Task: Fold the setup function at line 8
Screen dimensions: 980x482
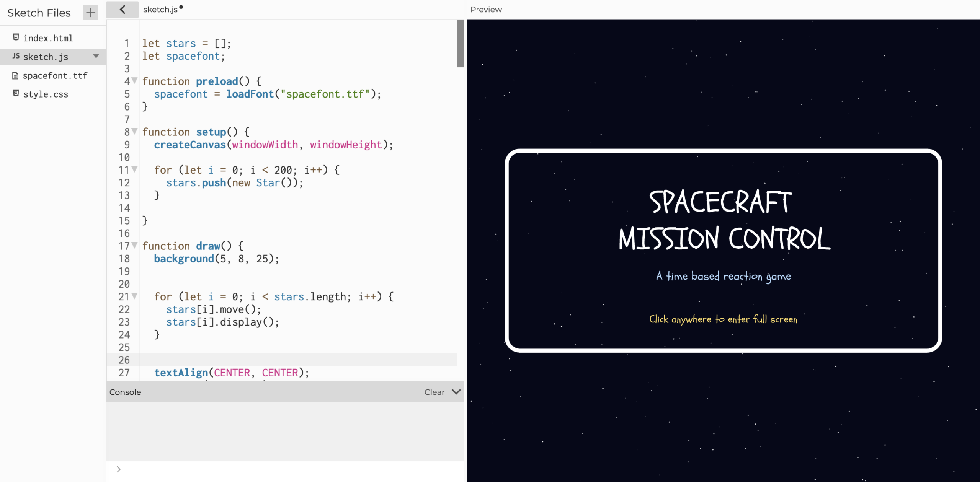Action: pyautogui.click(x=134, y=131)
